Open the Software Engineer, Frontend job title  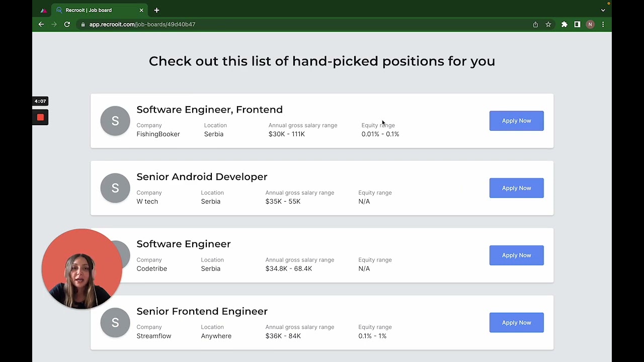click(209, 110)
